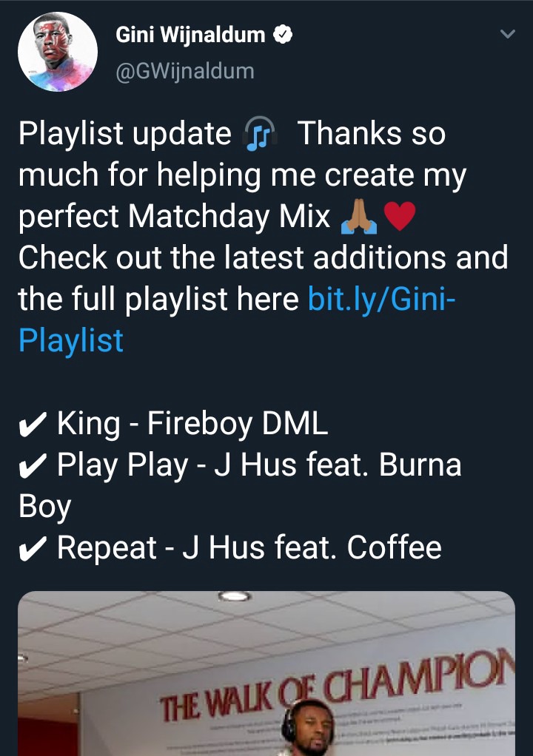Tap the man wearing headphones in the photo
Viewport: 533px width, 756px height.
[x=308, y=728]
